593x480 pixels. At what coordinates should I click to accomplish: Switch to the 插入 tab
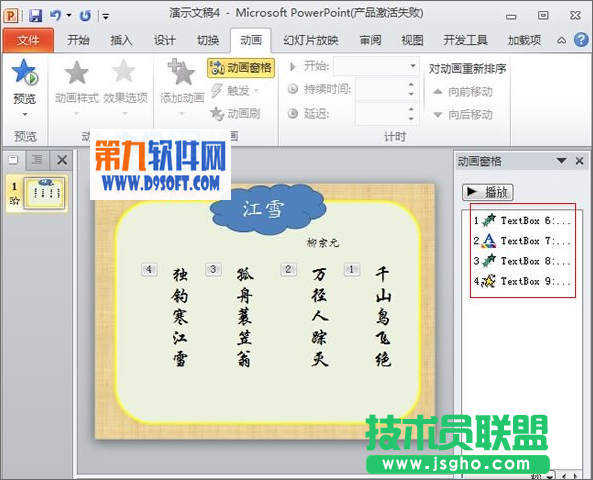click(x=121, y=40)
